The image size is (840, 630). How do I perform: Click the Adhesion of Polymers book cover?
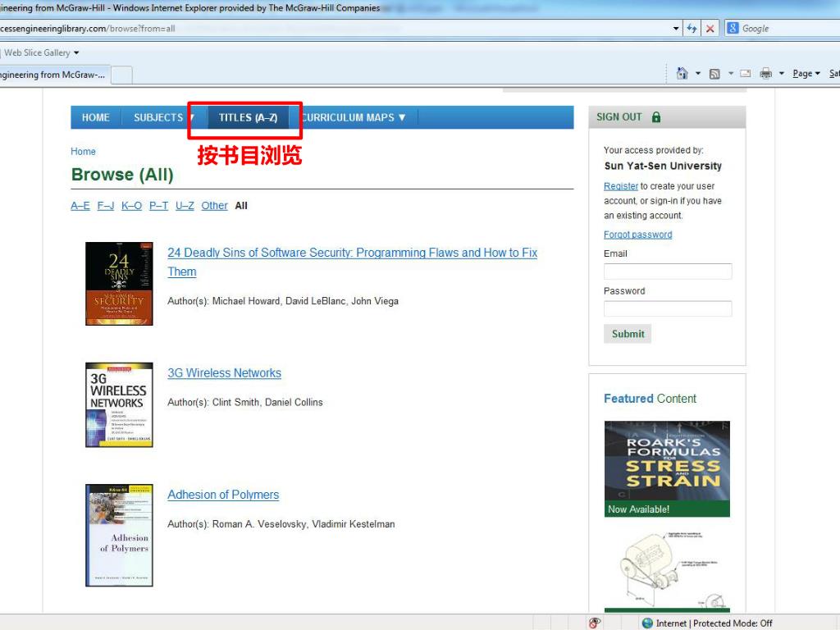[119, 535]
